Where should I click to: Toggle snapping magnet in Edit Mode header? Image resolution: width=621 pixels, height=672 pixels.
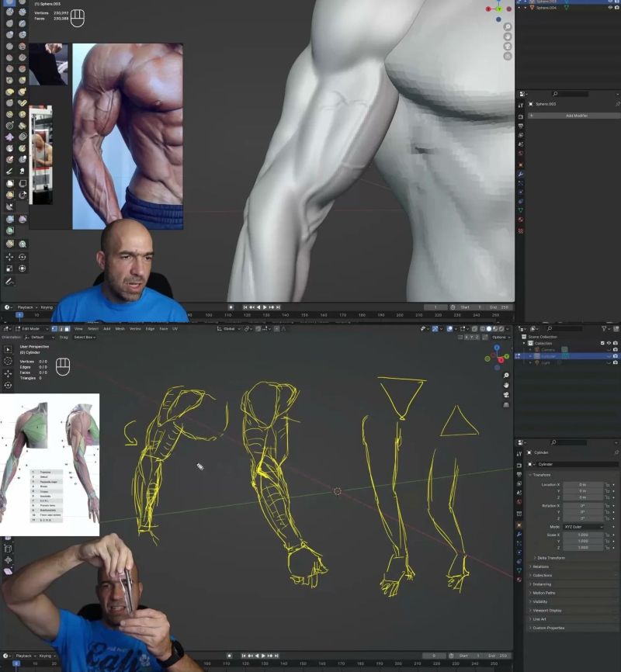258,329
